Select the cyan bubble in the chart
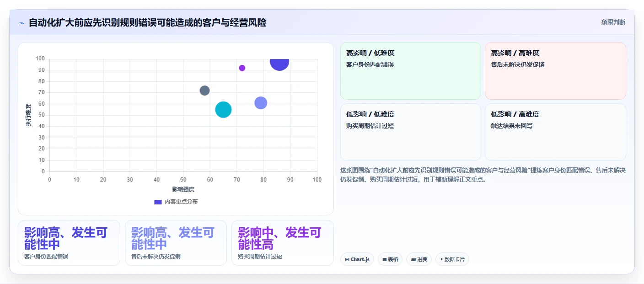The height and width of the screenshot is (284, 644). (x=223, y=110)
